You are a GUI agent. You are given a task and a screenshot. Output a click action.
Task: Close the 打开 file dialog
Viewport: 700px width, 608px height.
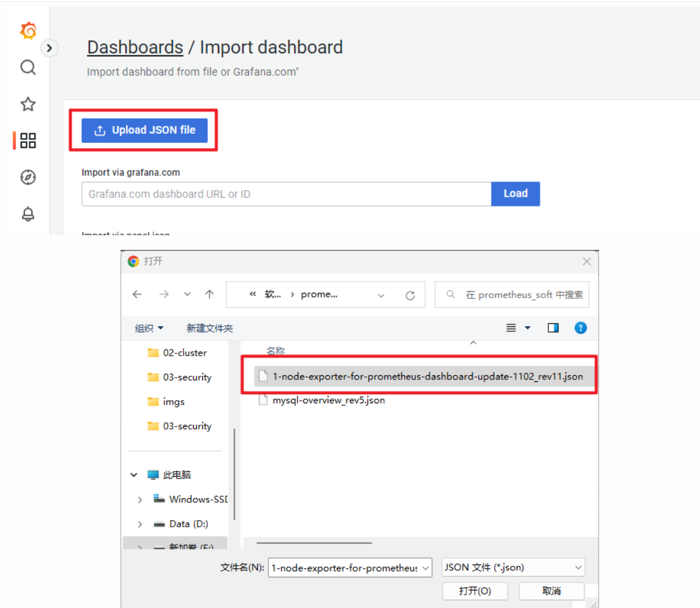[x=587, y=262]
